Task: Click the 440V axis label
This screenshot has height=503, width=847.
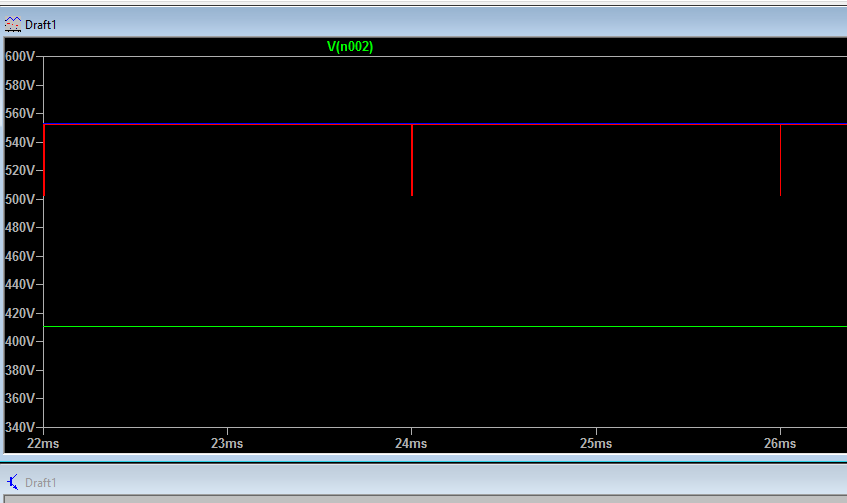Action: [20, 285]
